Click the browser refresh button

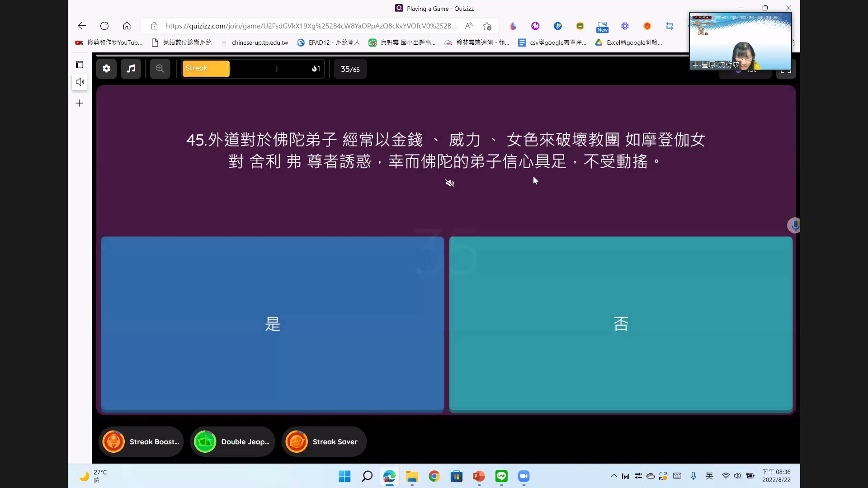tap(104, 26)
